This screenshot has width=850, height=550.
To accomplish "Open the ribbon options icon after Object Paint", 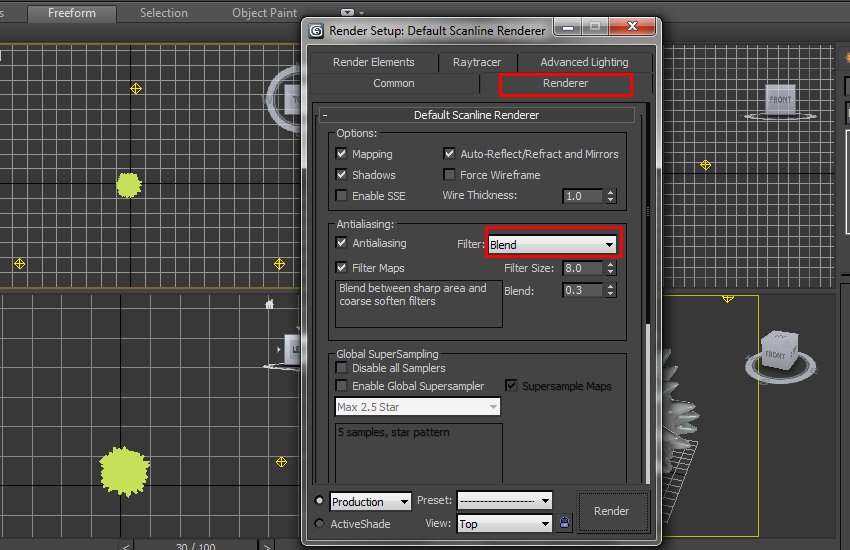I will pyautogui.click(x=347, y=13).
